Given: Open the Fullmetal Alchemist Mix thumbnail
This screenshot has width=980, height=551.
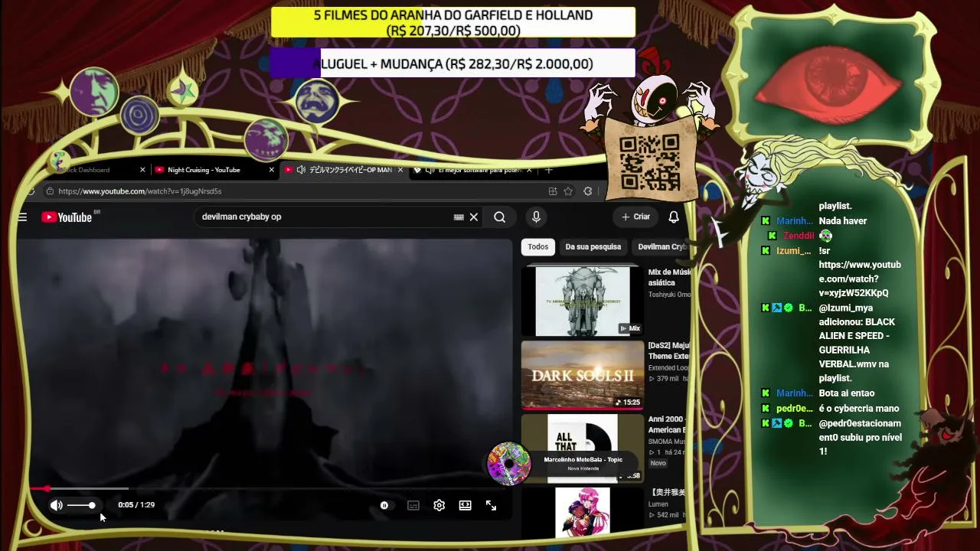Looking at the screenshot, I should click(583, 301).
